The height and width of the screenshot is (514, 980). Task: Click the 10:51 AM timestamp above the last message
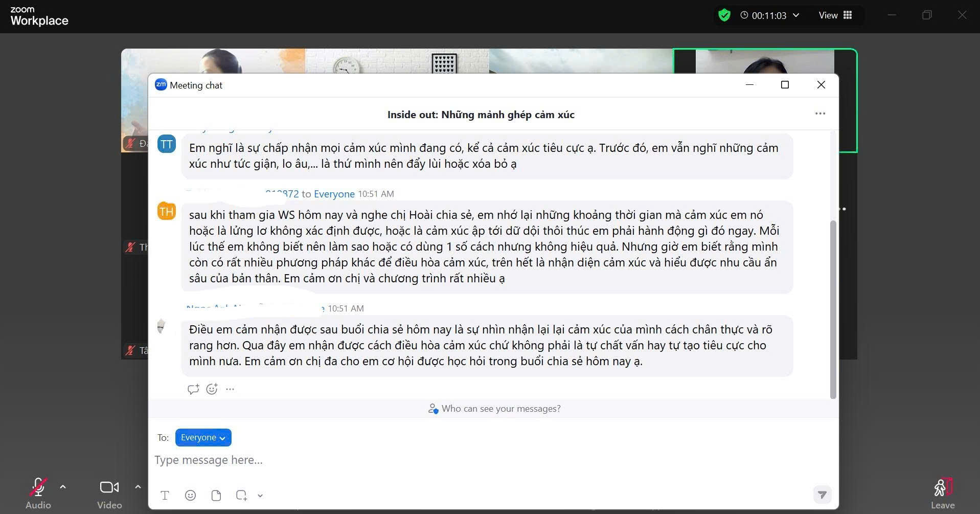[x=346, y=308]
